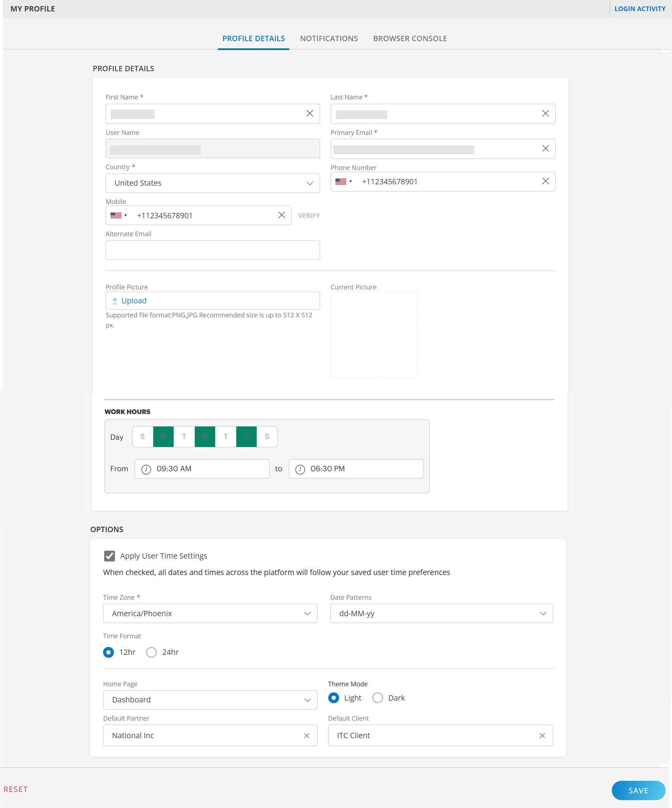
Task: Open the Date Patterns dropdown
Action: (x=543, y=613)
